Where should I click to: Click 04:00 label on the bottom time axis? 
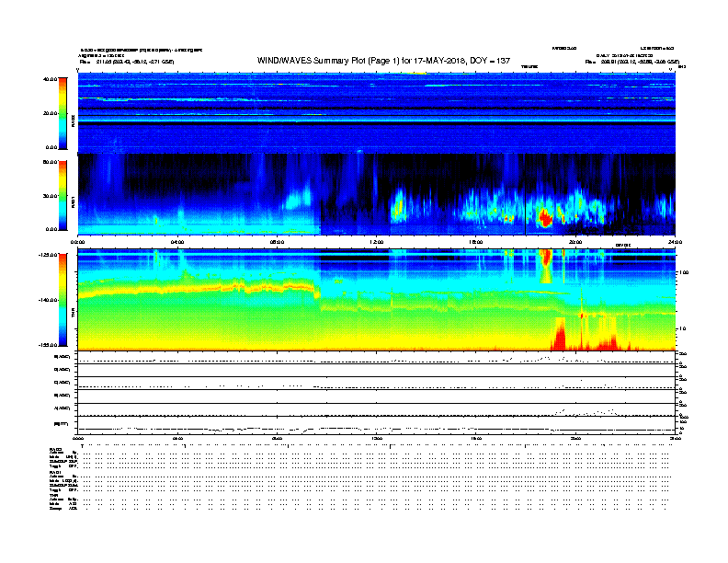pyautogui.click(x=177, y=438)
